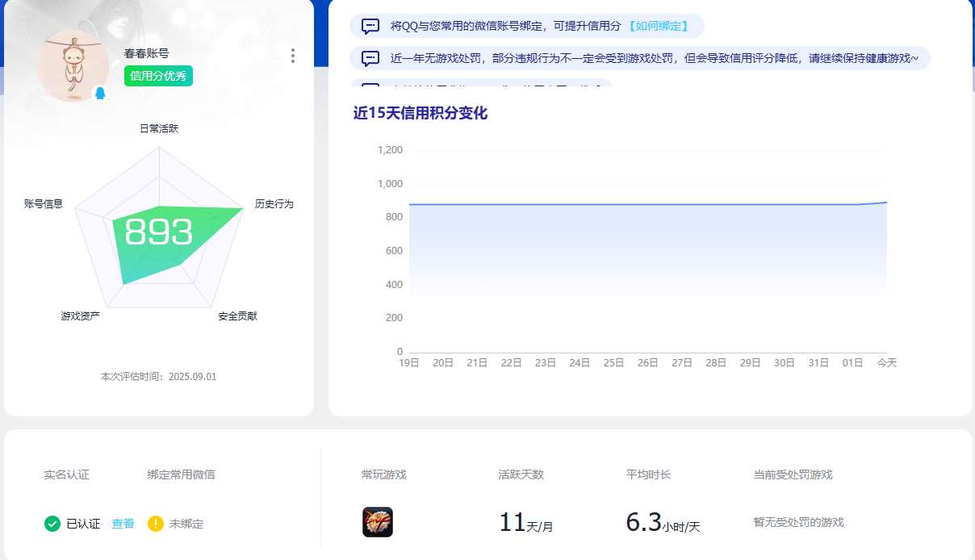The width and height of the screenshot is (975, 560).
Task: Open the 查看 link next to 已认证
Action: (x=123, y=524)
